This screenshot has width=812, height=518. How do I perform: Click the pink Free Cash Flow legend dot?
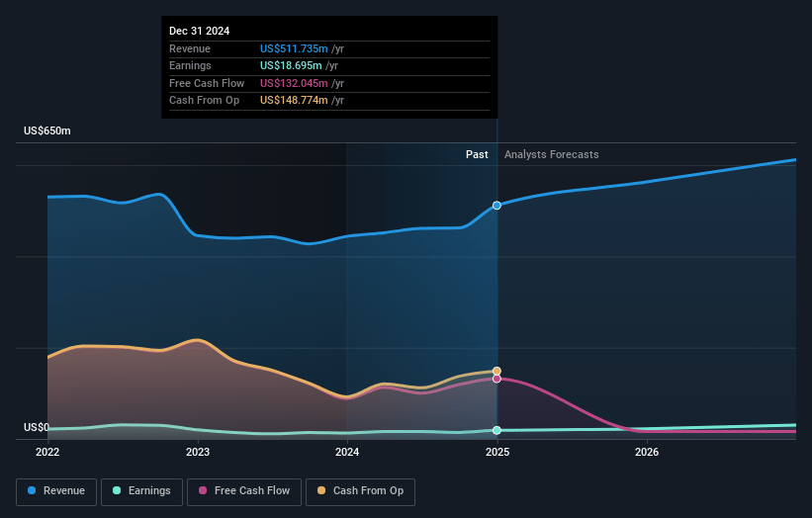203,490
